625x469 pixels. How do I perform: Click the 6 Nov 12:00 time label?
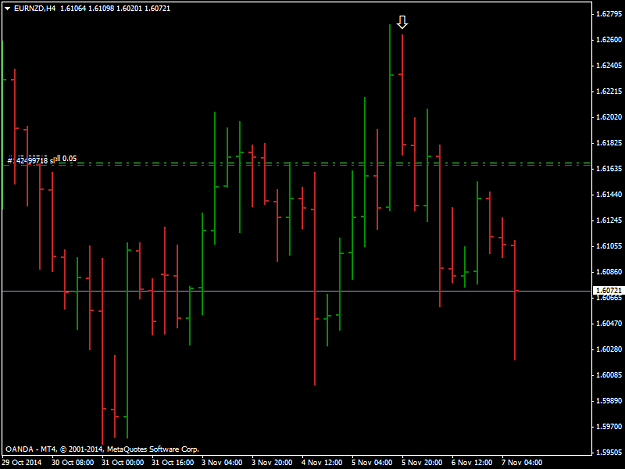[472, 463]
